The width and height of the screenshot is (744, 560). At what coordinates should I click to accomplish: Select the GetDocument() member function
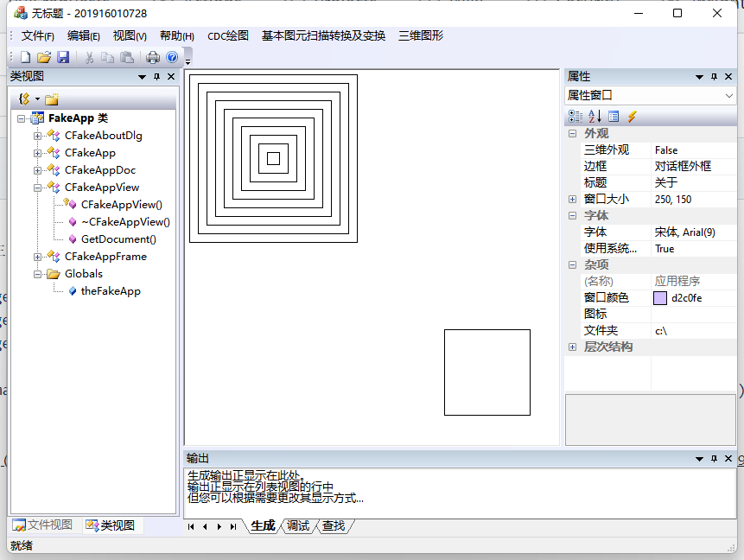pyautogui.click(x=118, y=239)
